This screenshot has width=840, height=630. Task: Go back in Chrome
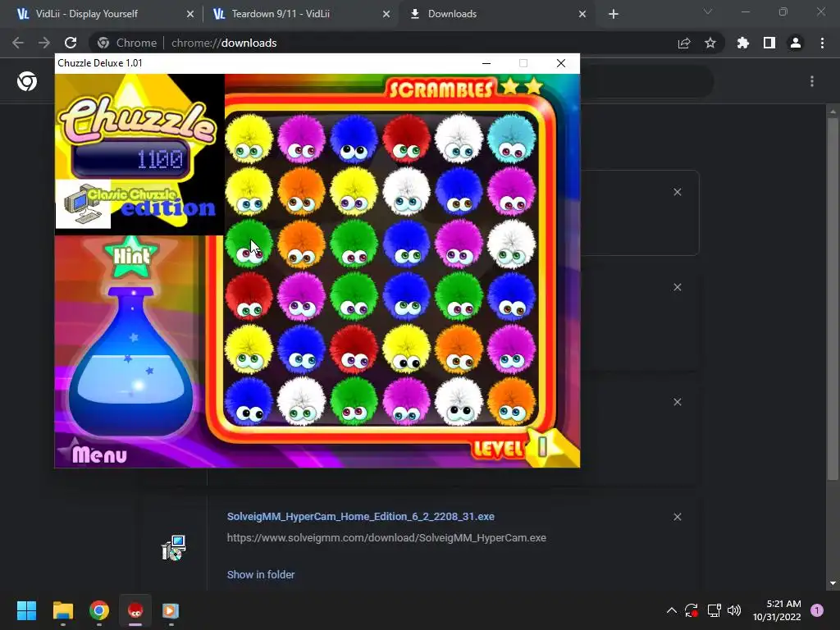(x=18, y=43)
